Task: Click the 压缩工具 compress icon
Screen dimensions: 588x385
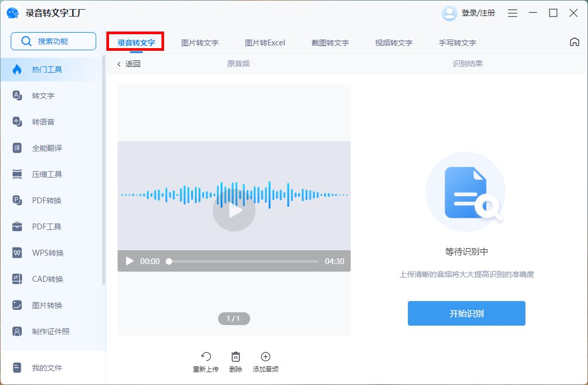Action: coord(17,174)
